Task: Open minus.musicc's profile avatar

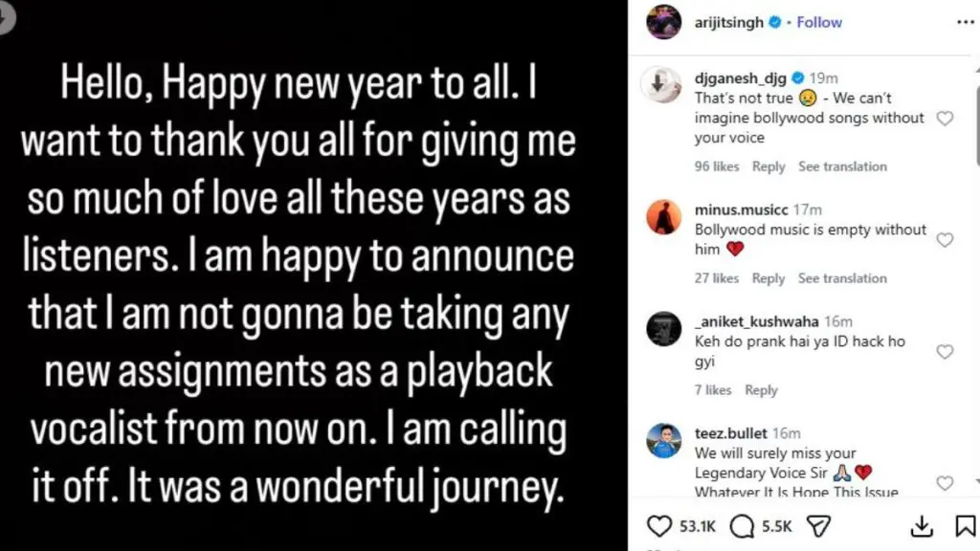Action: pos(664,217)
